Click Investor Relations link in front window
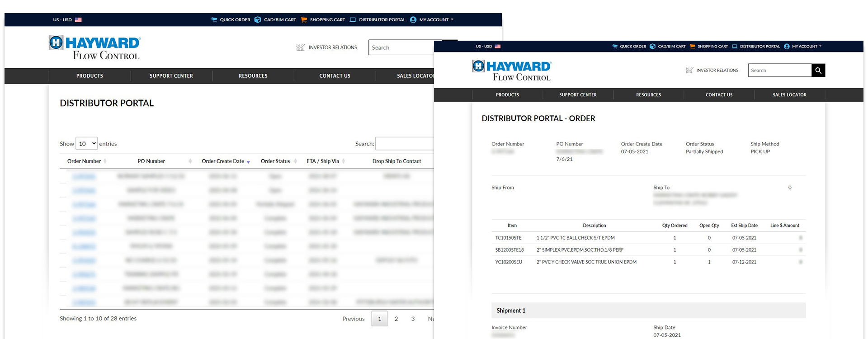Screen dimensions: 868x339 coord(717,71)
